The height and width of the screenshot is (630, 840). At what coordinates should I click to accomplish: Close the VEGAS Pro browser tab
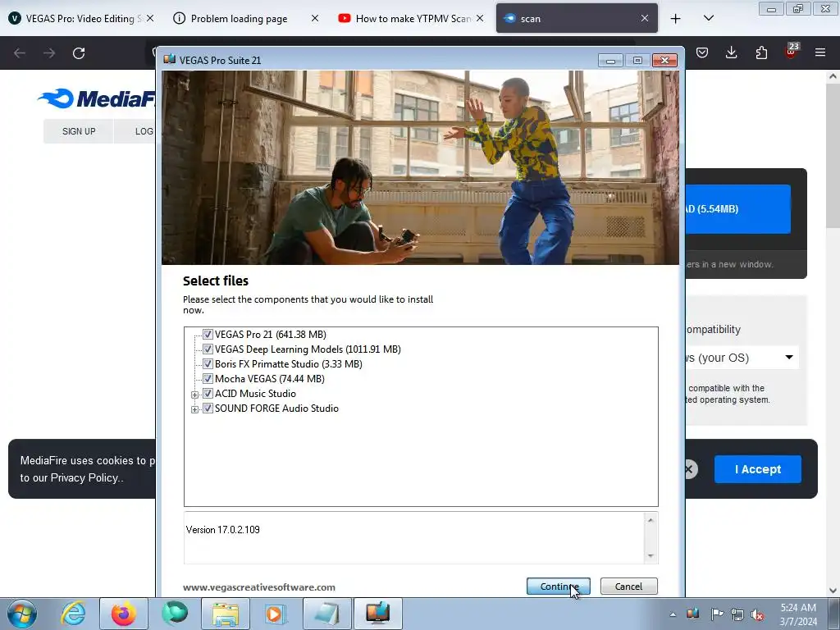tap(150, 18)
